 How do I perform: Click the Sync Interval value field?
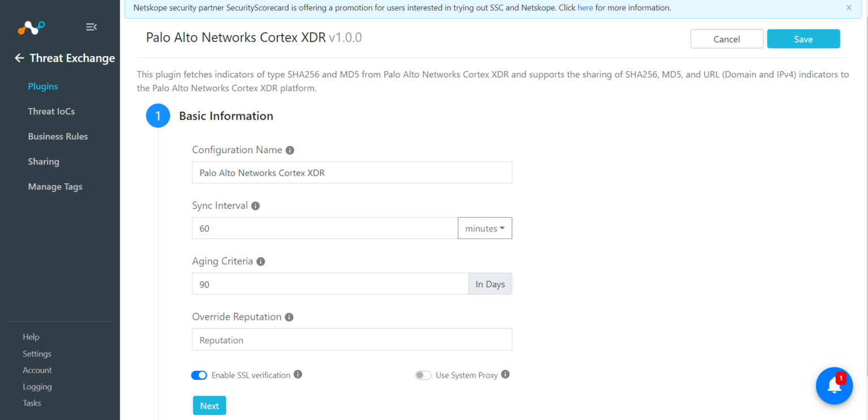pyautogui.click(x=325, y=228)
